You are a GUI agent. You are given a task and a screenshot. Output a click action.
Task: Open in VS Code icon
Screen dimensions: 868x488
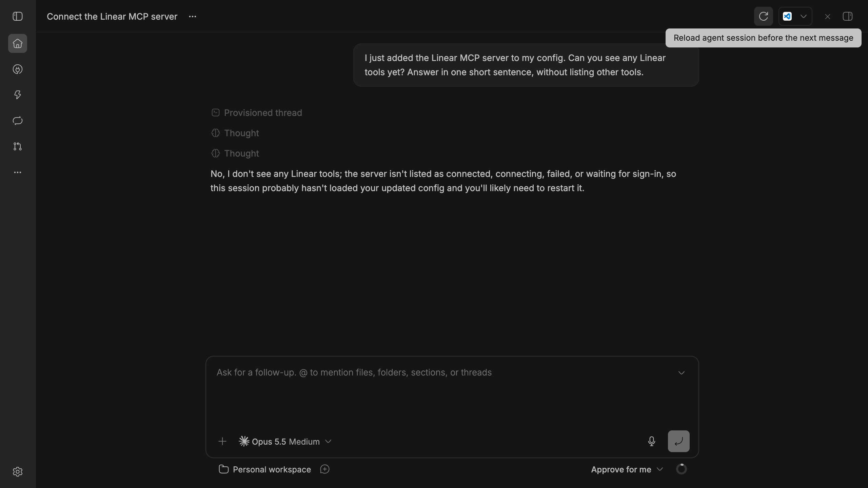787,16
